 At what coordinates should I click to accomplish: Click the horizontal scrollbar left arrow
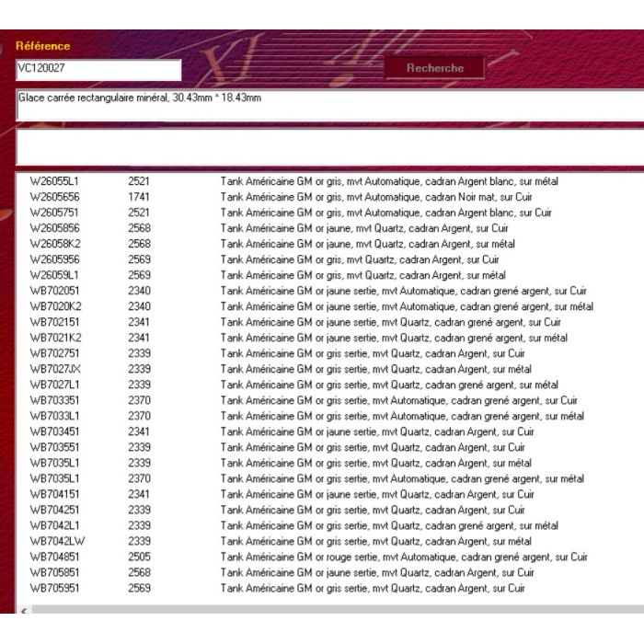pos(23,610)
